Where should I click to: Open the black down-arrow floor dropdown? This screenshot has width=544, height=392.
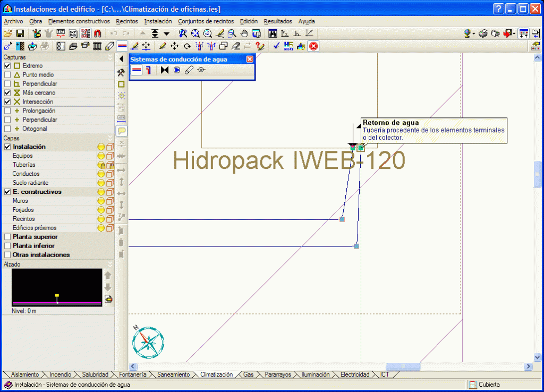tap(166, 33)
